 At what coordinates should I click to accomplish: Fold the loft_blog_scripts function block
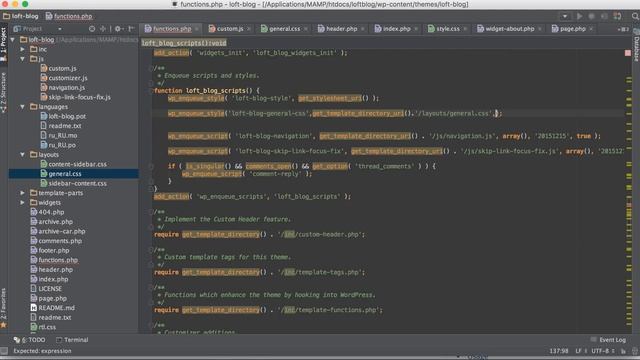click(x=151, y=91)
